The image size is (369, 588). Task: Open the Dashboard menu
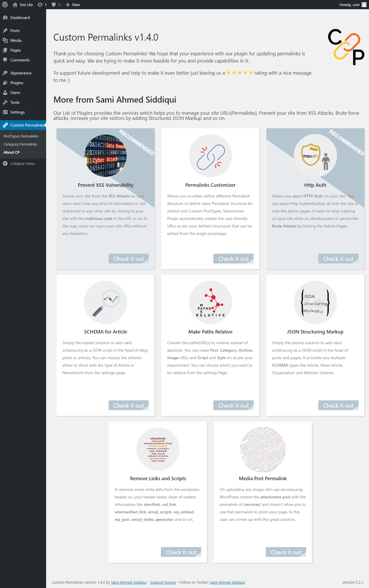point(23,18)
